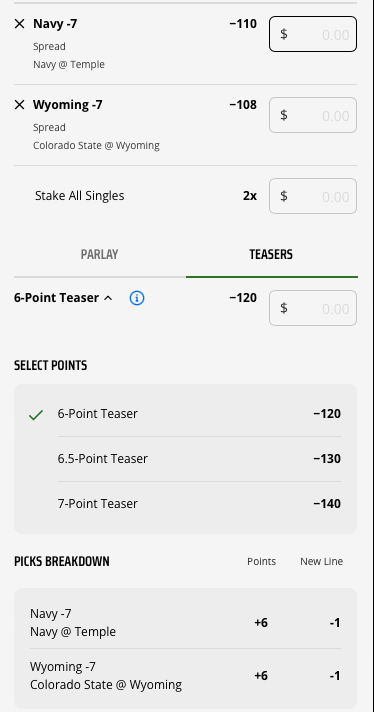Focus the Navy -7 stake field

click(x=313, y=34)
